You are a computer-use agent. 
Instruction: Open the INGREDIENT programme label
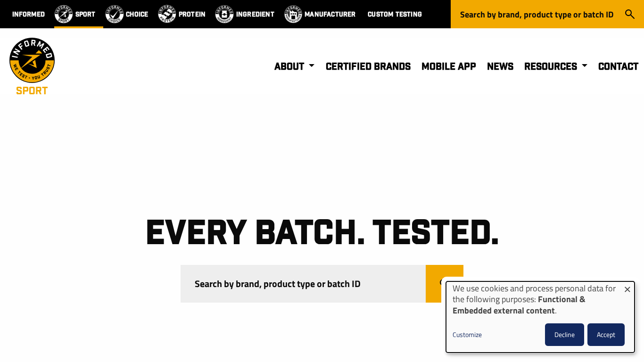pyautogui.click(x=255, y=14)
